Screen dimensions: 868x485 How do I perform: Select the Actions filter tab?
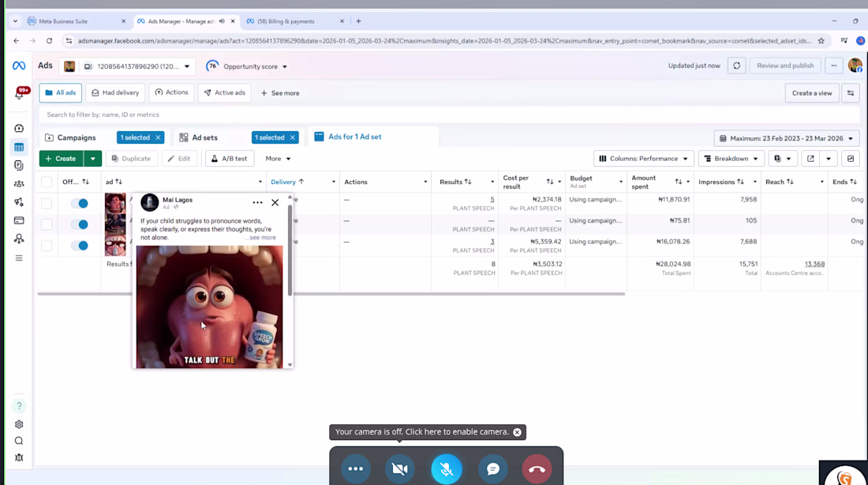tap(171, 92)
